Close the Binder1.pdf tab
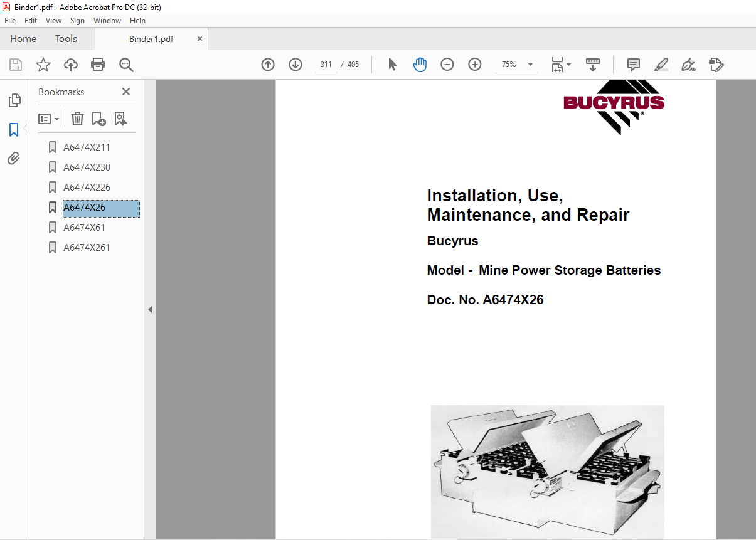 point(200,39)
